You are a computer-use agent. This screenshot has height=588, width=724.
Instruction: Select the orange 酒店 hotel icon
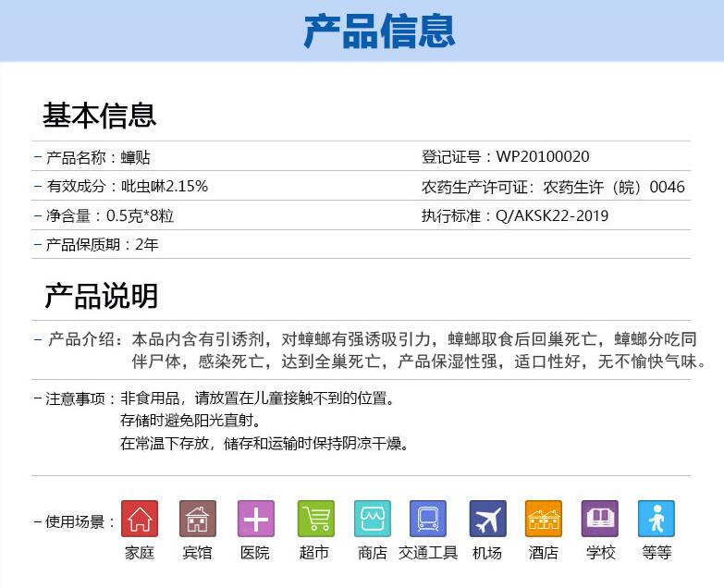(x=544, y=519)
